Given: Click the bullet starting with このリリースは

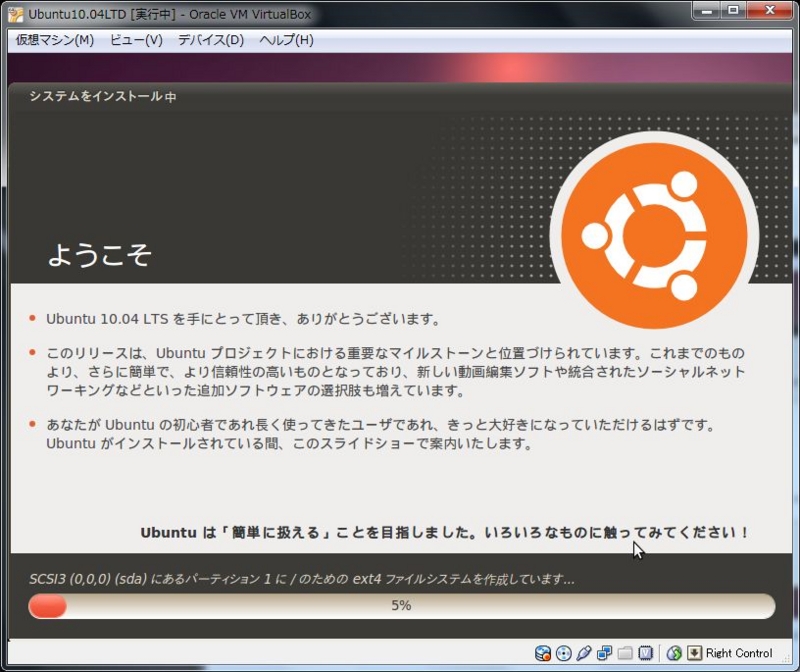Looking at the screenshot, I should tap(396, 372).
